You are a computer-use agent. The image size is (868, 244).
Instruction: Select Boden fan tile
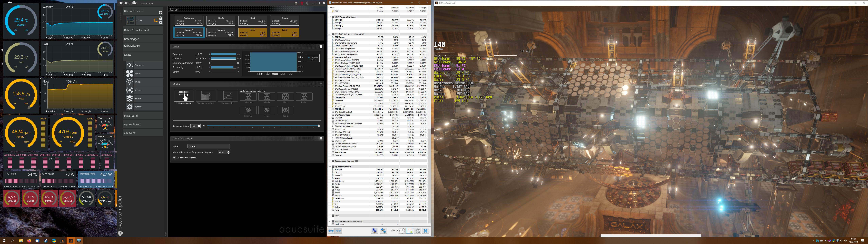pos(284,21)
